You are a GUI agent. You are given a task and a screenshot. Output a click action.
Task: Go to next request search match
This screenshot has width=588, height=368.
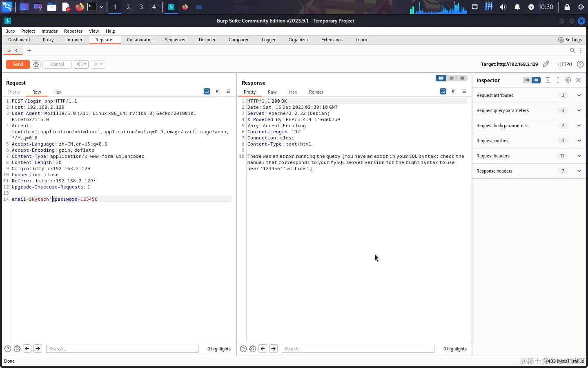(38, 349)
